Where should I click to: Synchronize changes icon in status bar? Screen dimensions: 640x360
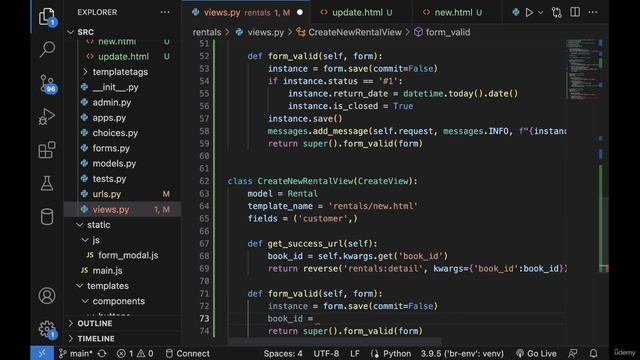point(102,353)
